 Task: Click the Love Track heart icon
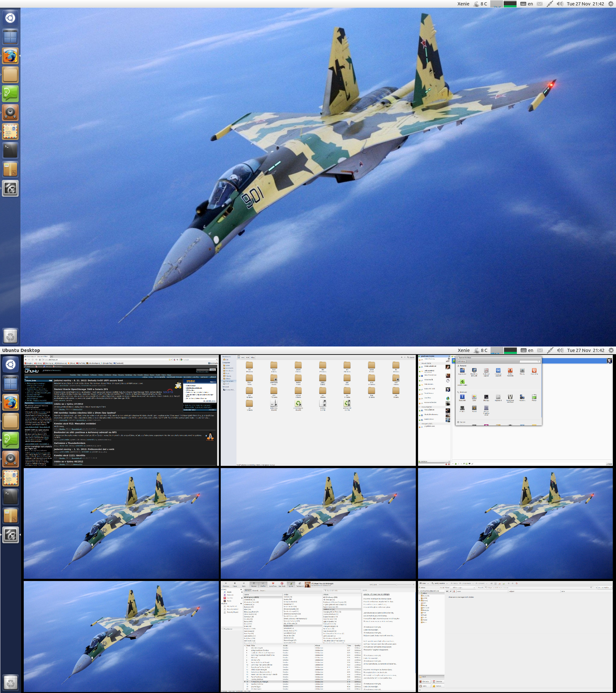273,584
